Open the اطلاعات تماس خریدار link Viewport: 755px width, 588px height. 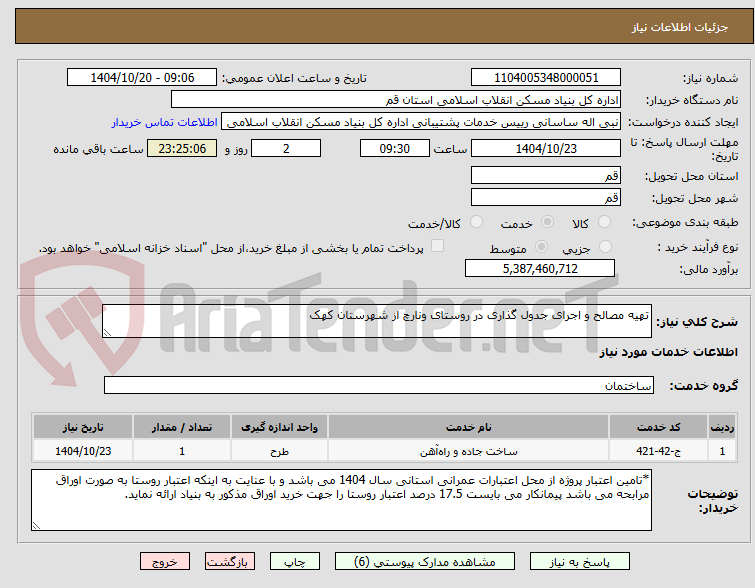[x=165, y=122]
